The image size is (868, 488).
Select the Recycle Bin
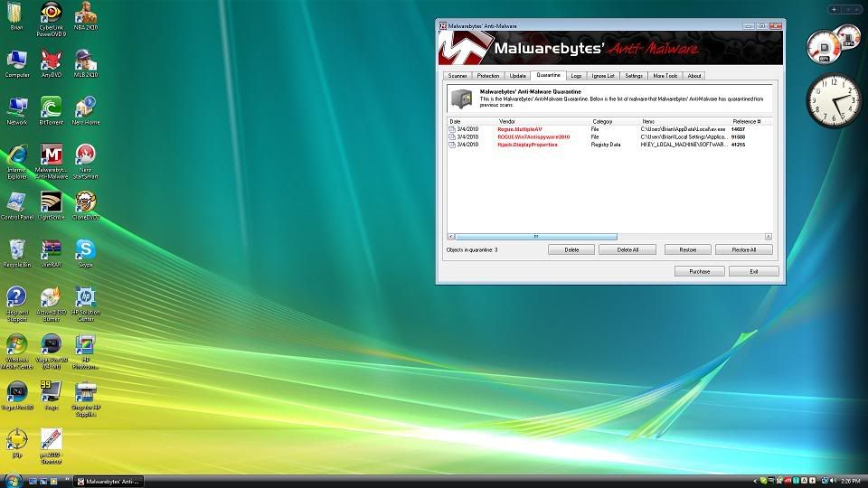click(x=16, y=253)
